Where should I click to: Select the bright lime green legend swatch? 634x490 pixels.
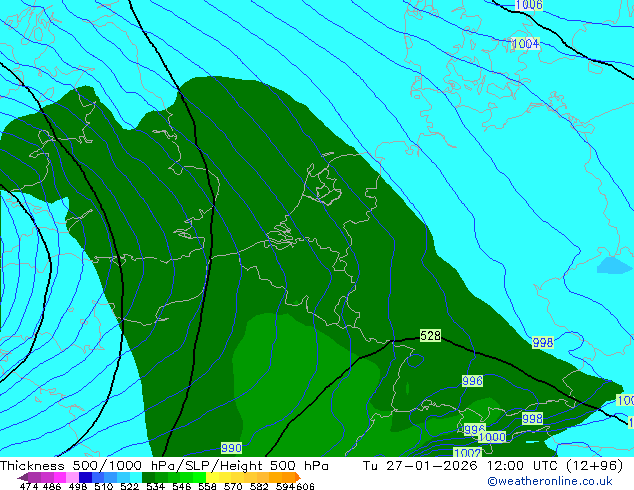click(199, 477)
